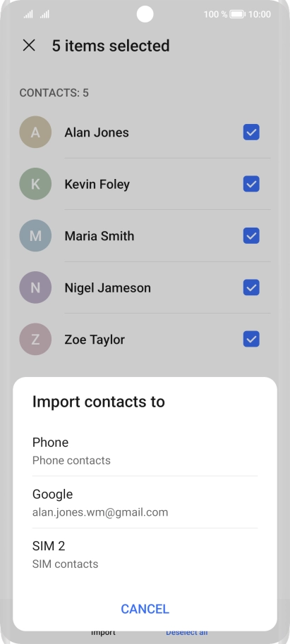The height and width of the screenshot is (644, 290).
Task: Tap the clock showing 10:00
Action: click(x=260, y=14)
